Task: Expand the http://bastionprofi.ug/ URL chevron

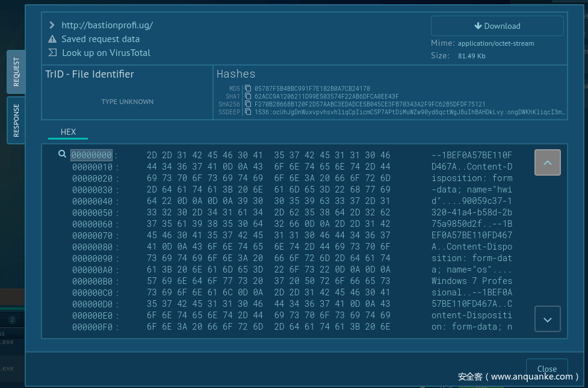Action: 52,25
